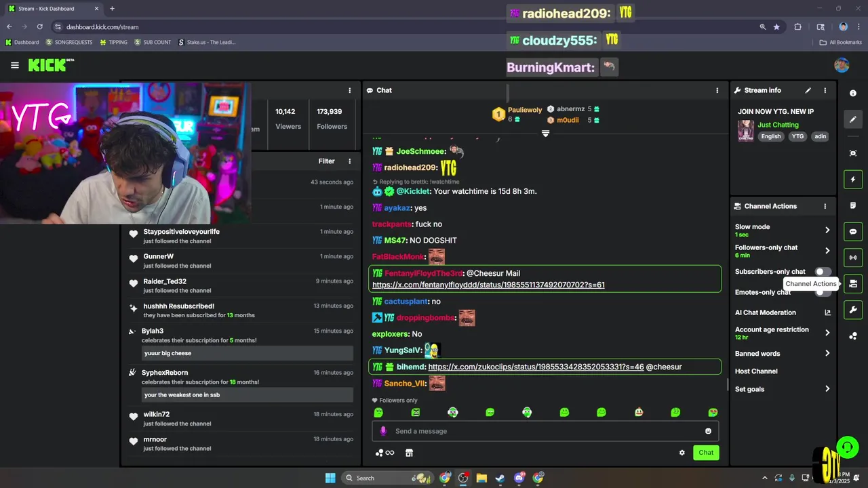
Task: Open Host Channel action
Action: (x=756, y=371)
